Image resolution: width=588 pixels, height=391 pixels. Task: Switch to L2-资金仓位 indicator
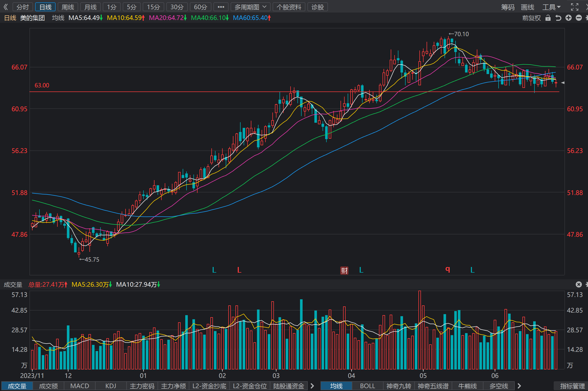pyautogui.click(x=250, y=386)
